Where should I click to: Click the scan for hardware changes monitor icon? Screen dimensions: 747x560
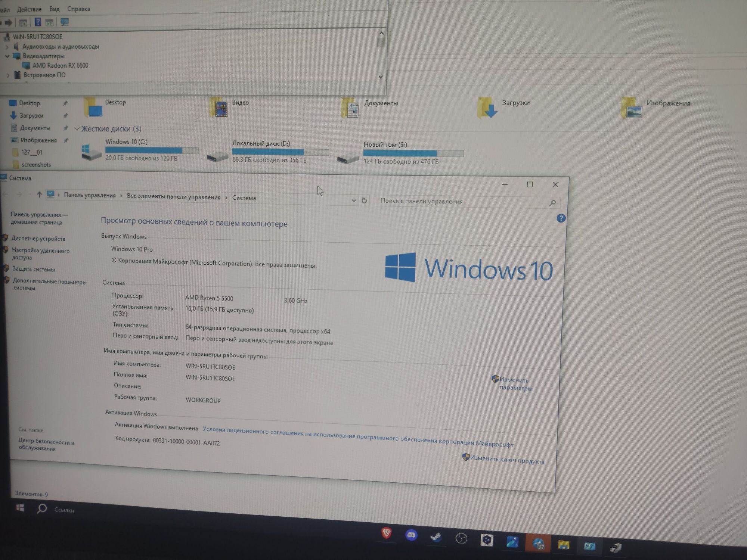pos(65,22)
